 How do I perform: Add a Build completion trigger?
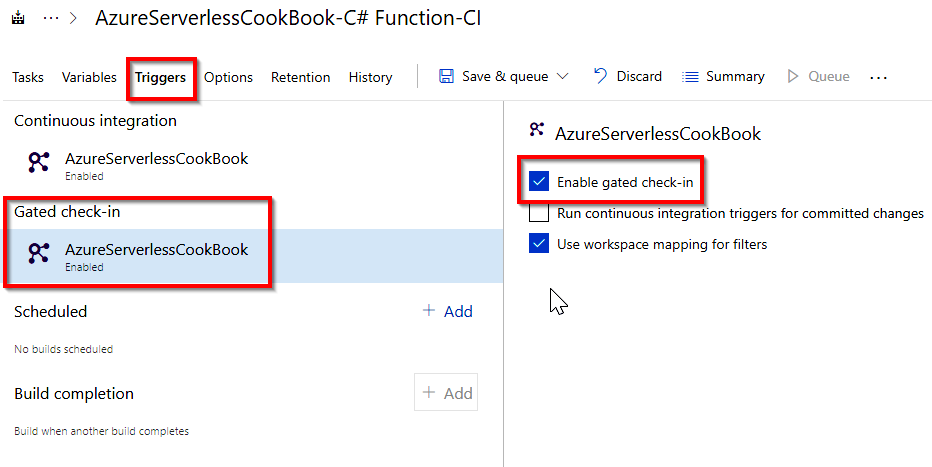pos(446,393)
